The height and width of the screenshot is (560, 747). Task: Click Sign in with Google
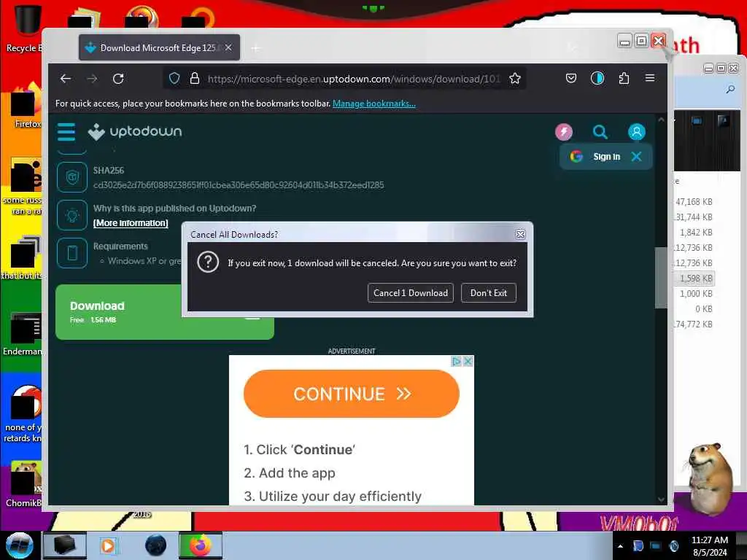tap(597, 157)
